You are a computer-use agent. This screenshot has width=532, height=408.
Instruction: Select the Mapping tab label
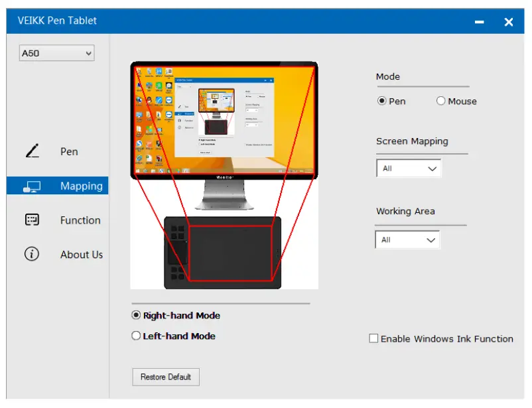(82, 186)
